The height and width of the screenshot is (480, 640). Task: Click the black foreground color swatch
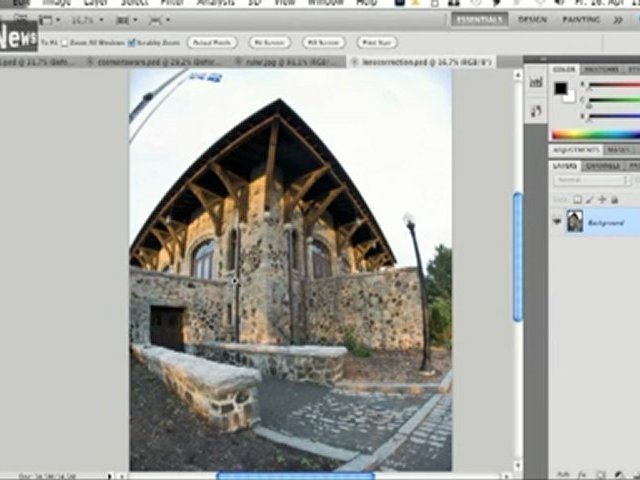[x=560, y=88]
